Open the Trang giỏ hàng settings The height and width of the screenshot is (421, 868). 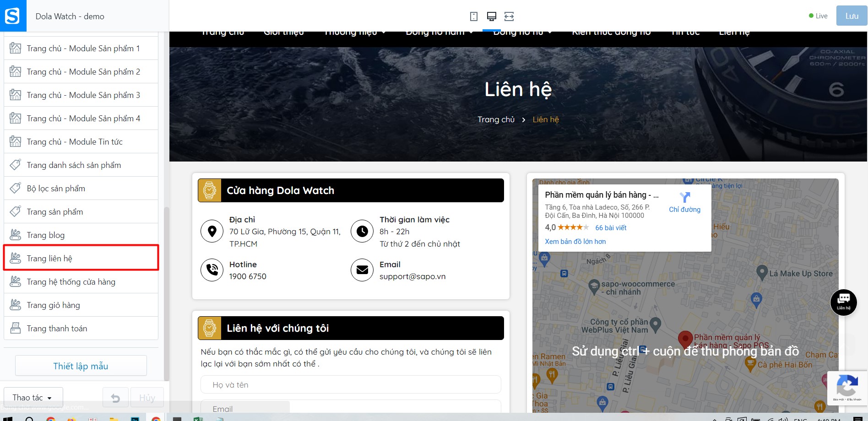tap(81, 305)
